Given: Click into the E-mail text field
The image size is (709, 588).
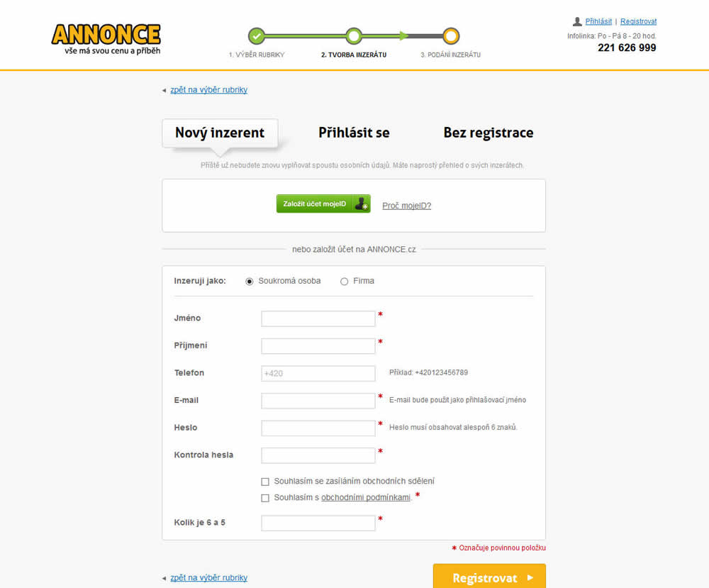Looking at the screenshot, I should (x=318, y=401).
